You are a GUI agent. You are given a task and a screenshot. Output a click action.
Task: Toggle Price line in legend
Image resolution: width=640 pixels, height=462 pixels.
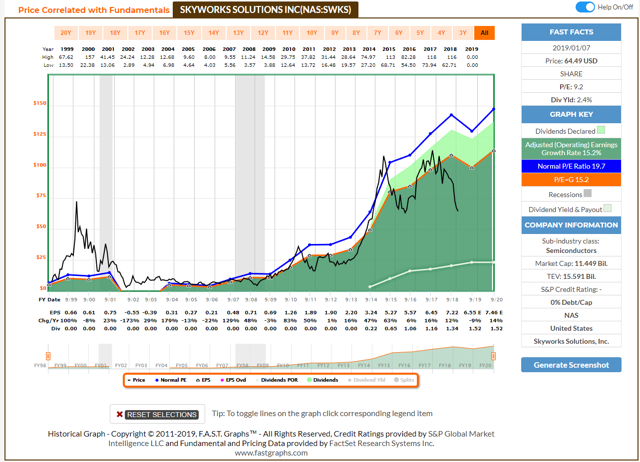pos(136,380)
